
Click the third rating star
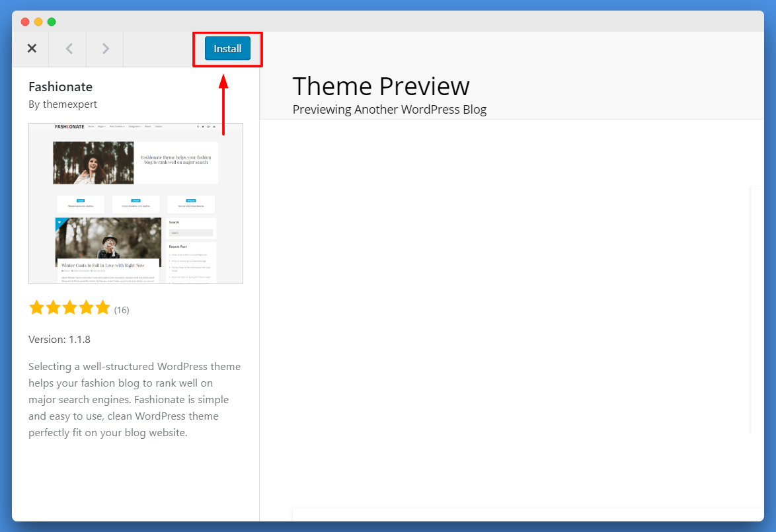70,308
